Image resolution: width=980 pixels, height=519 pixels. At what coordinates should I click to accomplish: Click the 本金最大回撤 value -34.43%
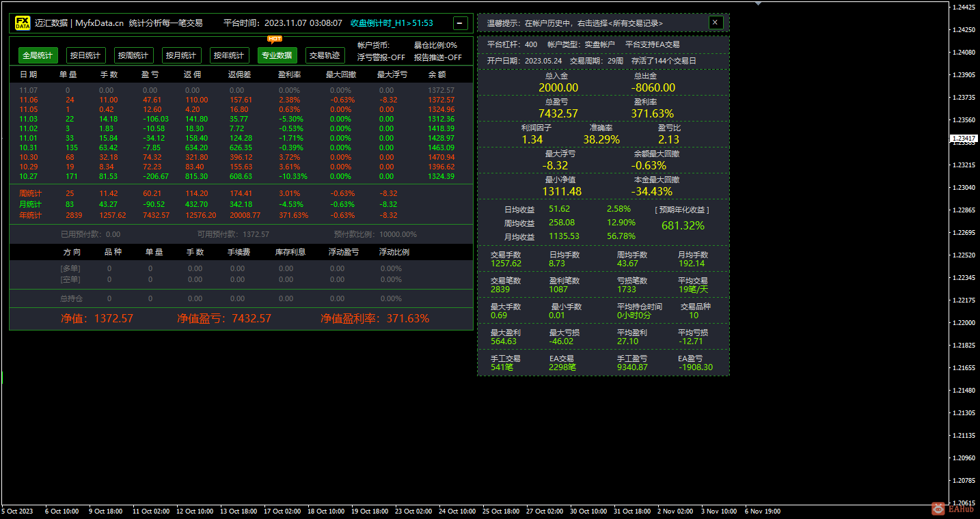click(652, 191)
